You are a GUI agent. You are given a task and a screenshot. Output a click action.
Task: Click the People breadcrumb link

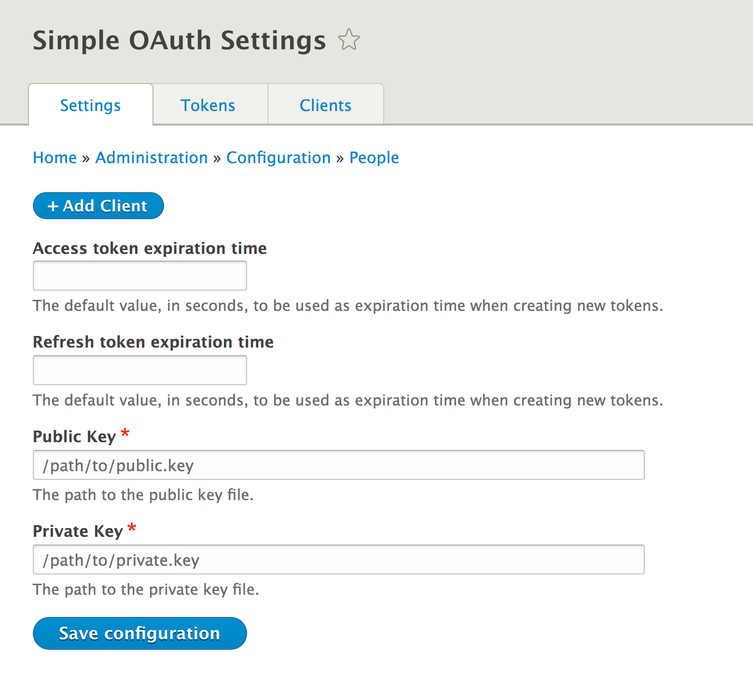tap(374, 158)
